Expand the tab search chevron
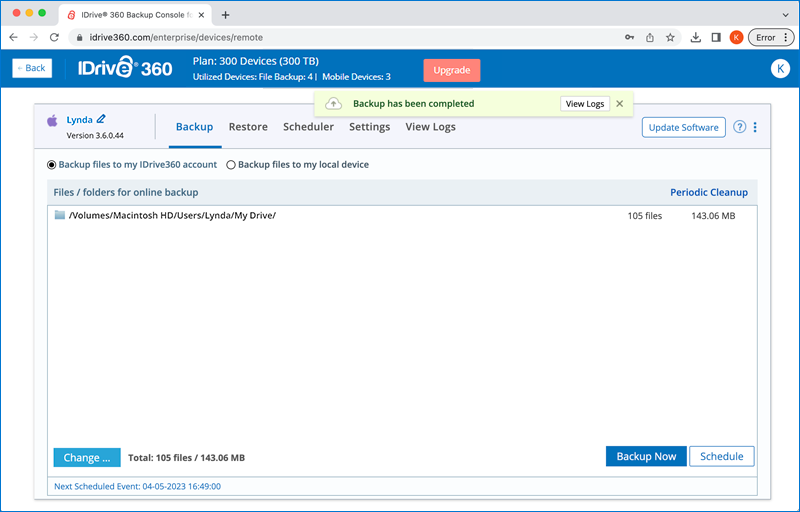The image size is (800, 512). [786, 15]
